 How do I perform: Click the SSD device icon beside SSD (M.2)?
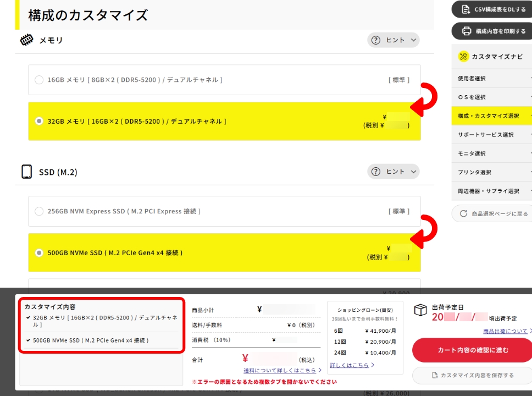[x=26, y=172]
